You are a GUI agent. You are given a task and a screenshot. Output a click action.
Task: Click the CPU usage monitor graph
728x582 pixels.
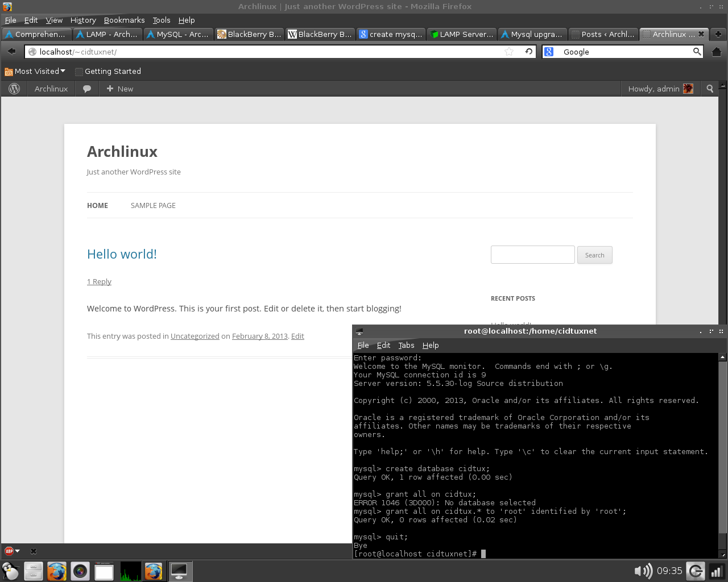click(x=130, y=571)
